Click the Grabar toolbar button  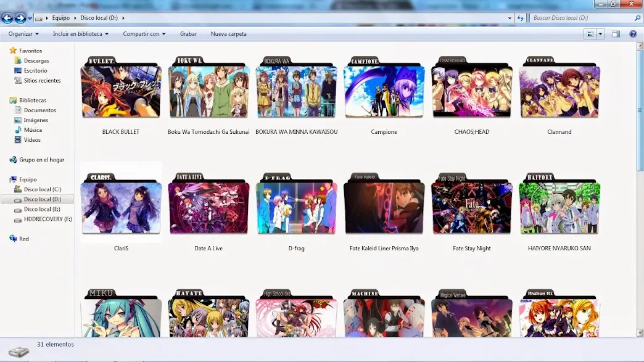pos(188,34)
